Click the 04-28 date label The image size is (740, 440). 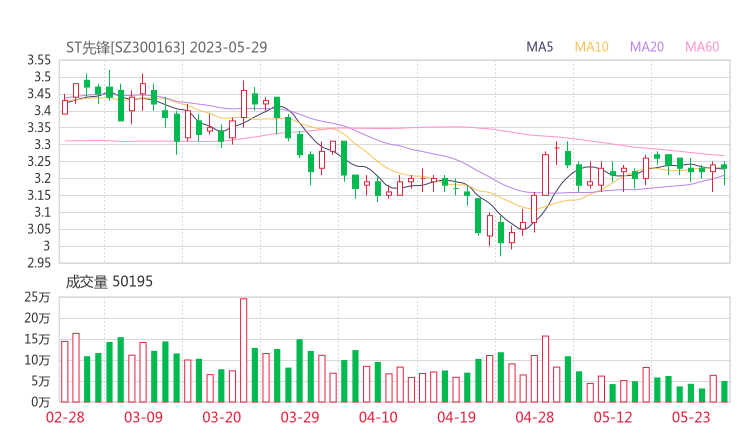tap(535, 417)
